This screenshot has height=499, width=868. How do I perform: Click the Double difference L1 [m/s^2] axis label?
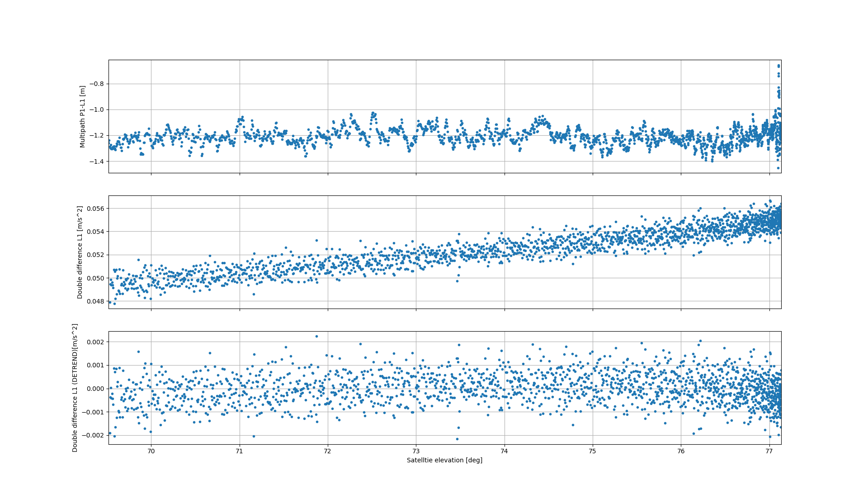80,252
